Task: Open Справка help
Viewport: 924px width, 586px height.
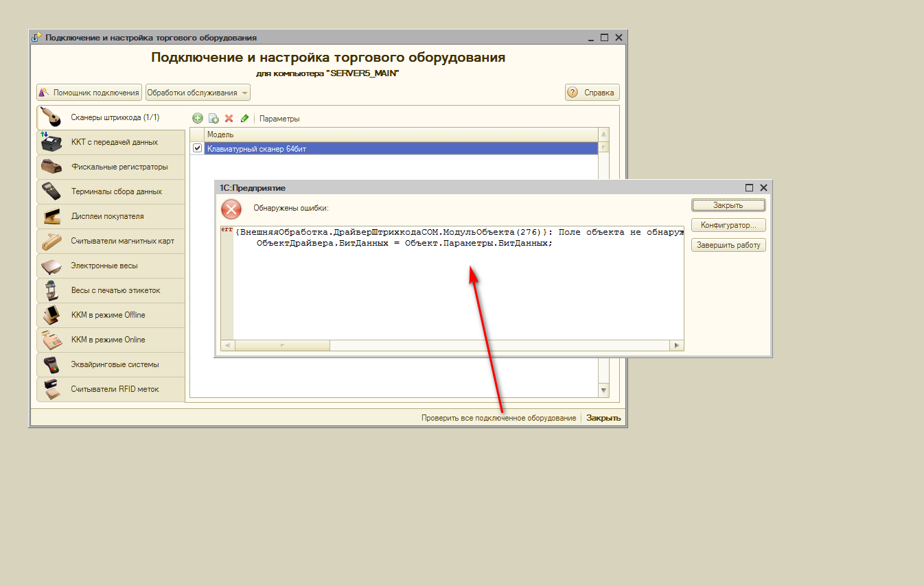Action: click(592, 93)
